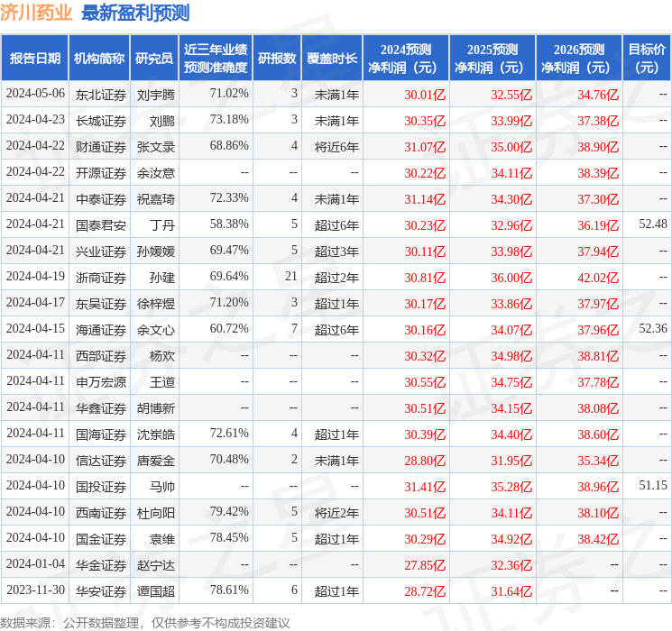672x631 pixels.
Task: Click the 2024预测净利润 column header
Action: click(406, 59)
